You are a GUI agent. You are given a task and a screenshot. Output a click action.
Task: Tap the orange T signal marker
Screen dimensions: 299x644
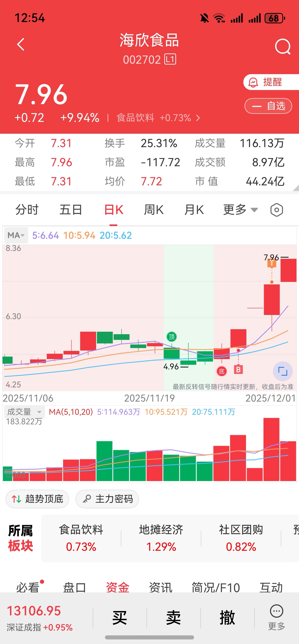pyautogui.click(x=272, y=264)
